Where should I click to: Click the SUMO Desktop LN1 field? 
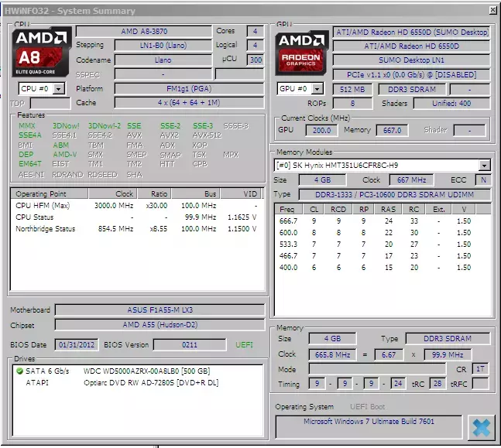click(x=411, y=60)
